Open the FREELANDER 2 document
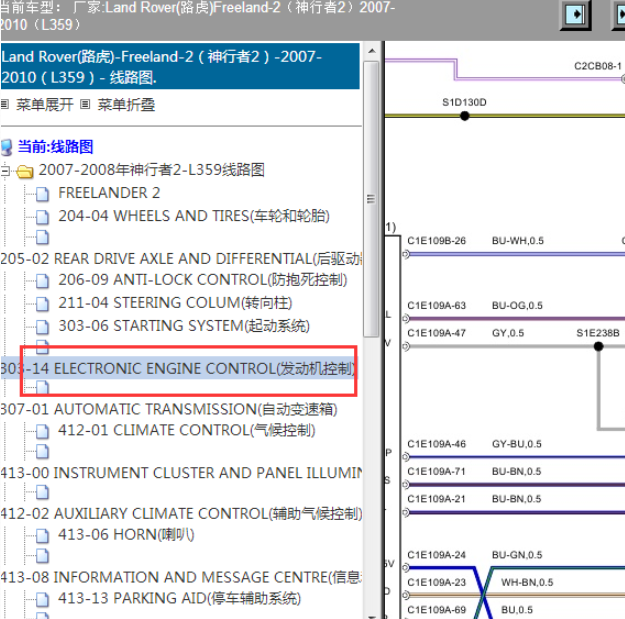Viewport: 625px width, 619px height. [109, 193]
